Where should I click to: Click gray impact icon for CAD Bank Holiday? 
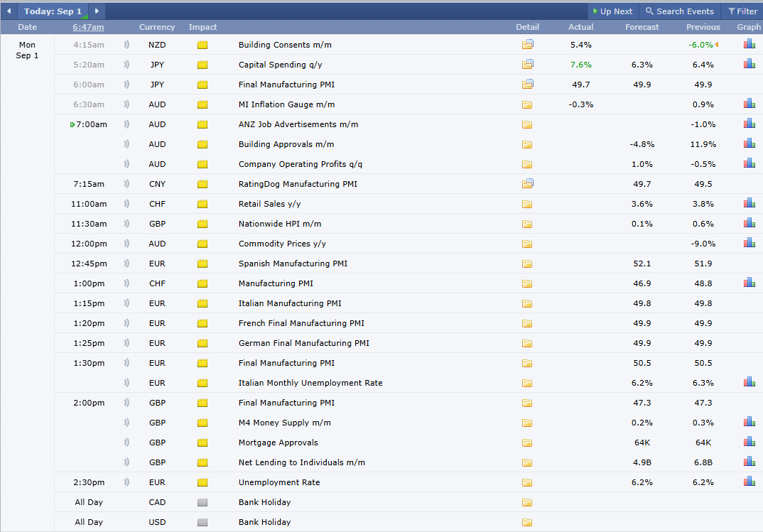202,502
